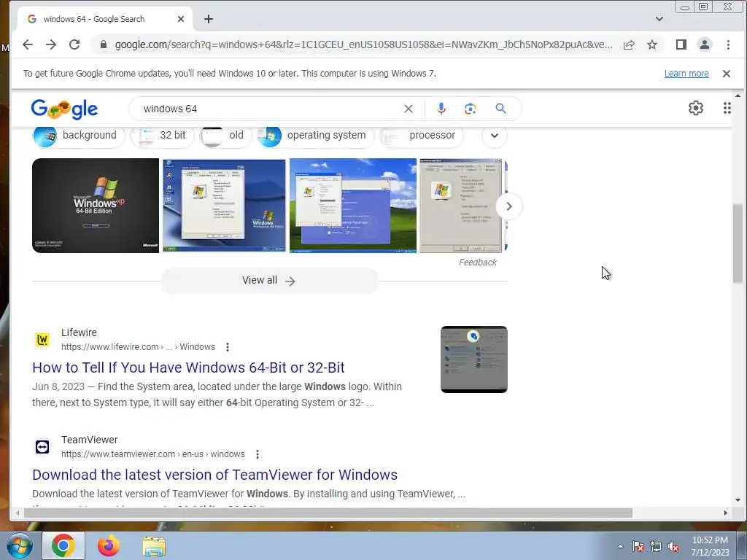Open Lifewire result options menu

[228, 347]
